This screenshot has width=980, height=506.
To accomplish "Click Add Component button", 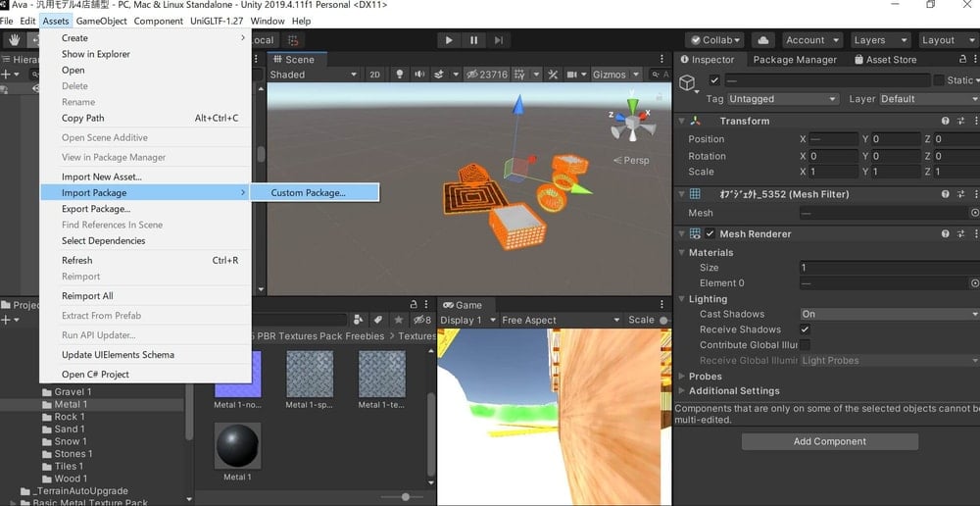I will [829, 441].
